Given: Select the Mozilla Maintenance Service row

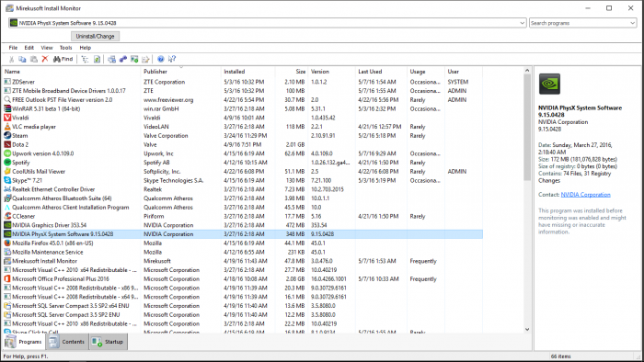Looking at the screenshot, I should 243,252.
